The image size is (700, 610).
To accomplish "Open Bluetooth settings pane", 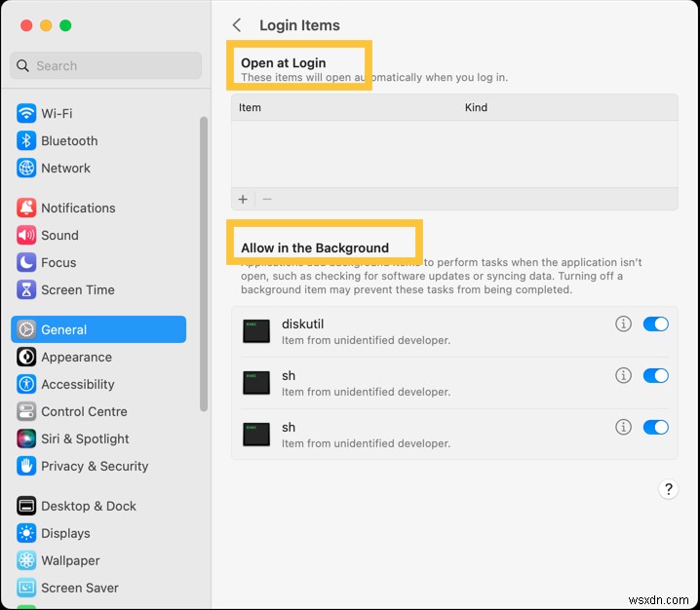I will pos(98,140).
